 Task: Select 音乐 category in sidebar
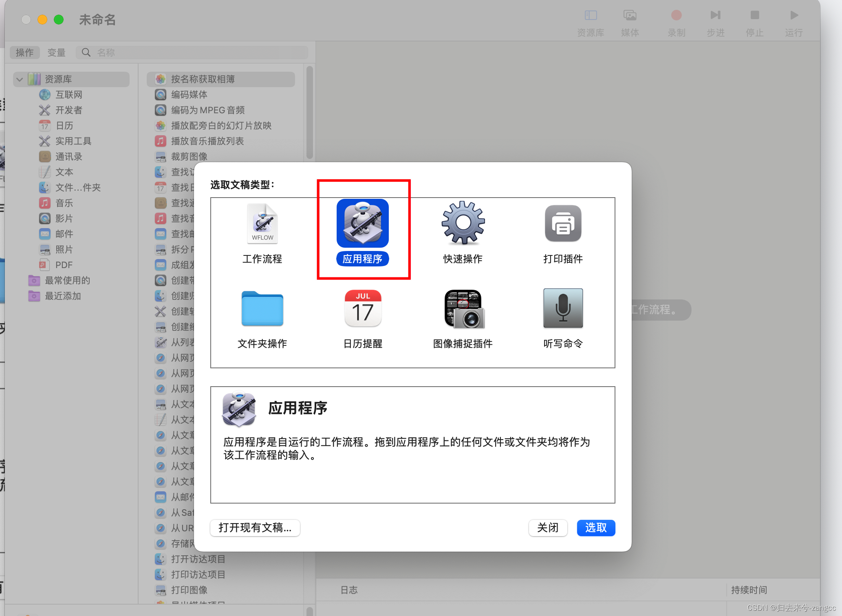point(64,203)
